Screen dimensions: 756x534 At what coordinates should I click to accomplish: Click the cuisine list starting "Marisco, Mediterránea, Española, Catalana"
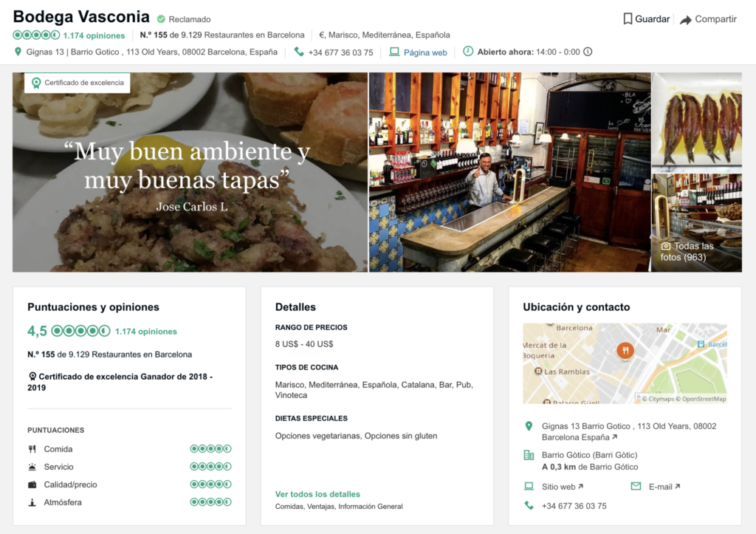click(374, 390)
